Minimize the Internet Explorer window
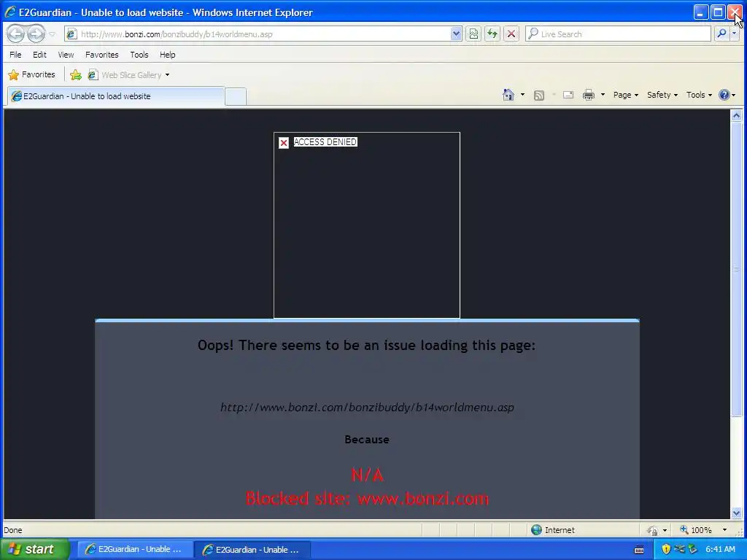 700,12
